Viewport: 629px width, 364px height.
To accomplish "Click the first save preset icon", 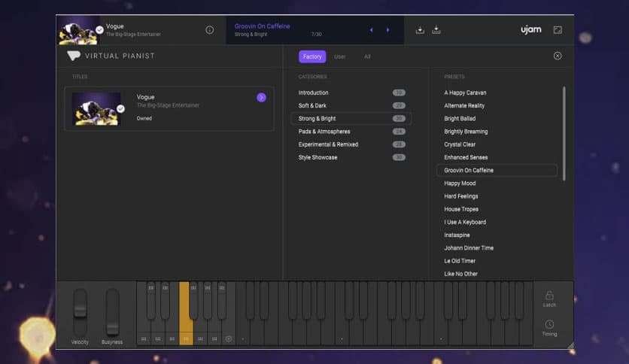I will (420, 30).
